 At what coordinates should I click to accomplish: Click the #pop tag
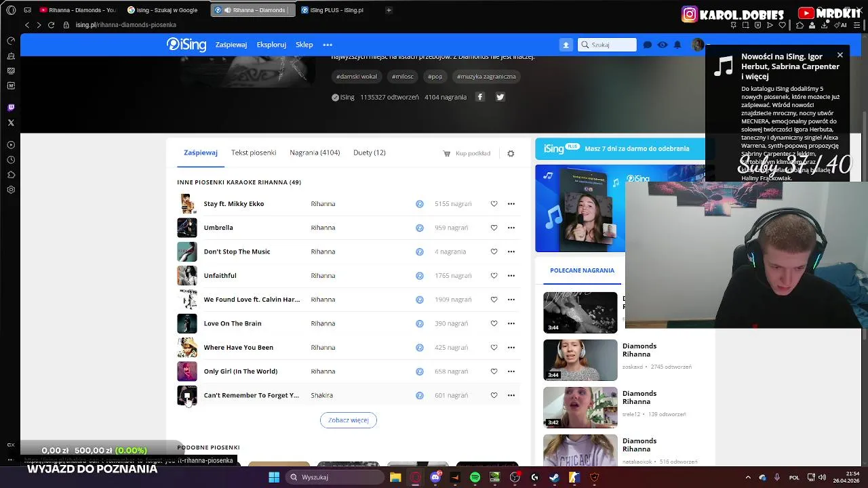coord(435,77)
